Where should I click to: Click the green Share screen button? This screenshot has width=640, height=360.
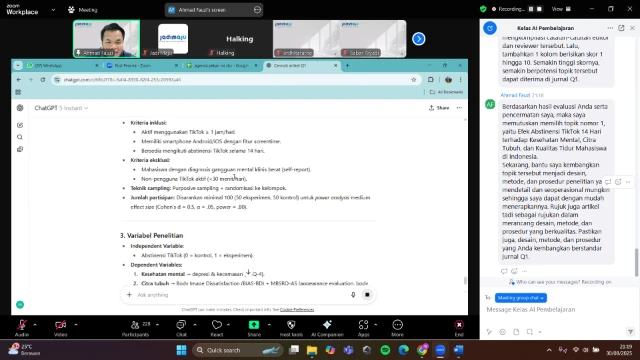tap(254, 324)
